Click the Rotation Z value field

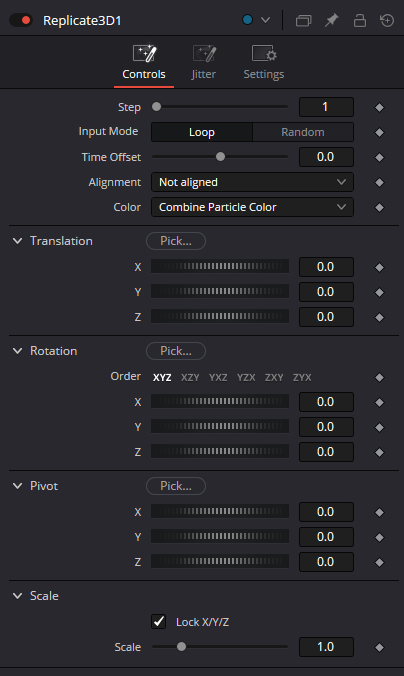(326, 452)
